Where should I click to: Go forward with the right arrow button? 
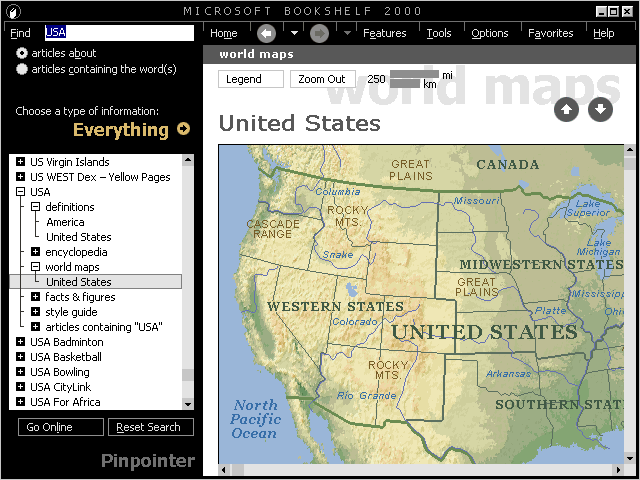pyautogui.click(x=319, y=33)
